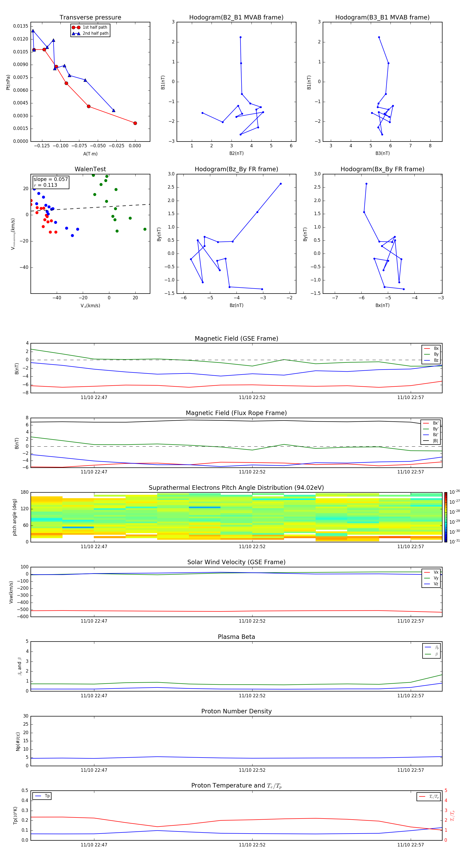Click the 'B2(nT)' x-axis label
473x868 pixels.
coord(236,153)
